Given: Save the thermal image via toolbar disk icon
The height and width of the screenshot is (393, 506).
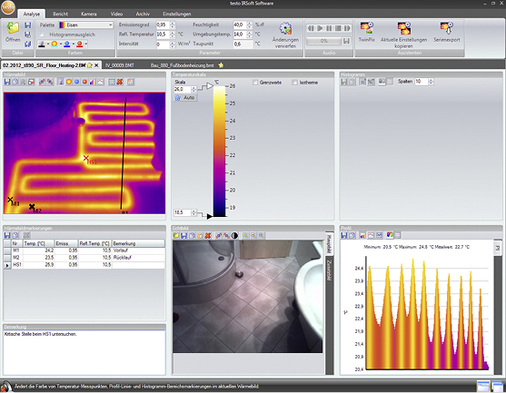Looking at the screenshot, I should coord(7,82).
